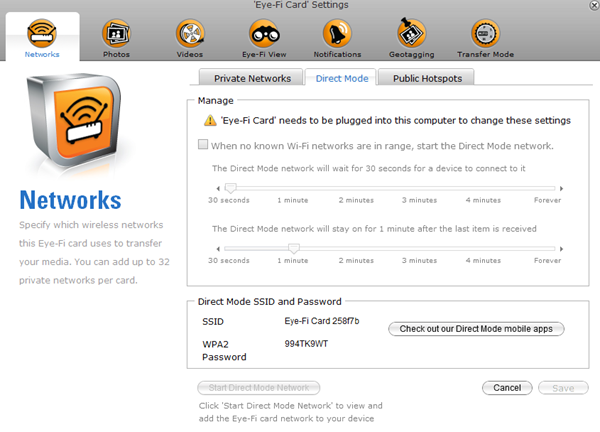Select the Direct Mode tab
Image resolution: width=600 pixels, height=432 pixels.
[341, 78]
